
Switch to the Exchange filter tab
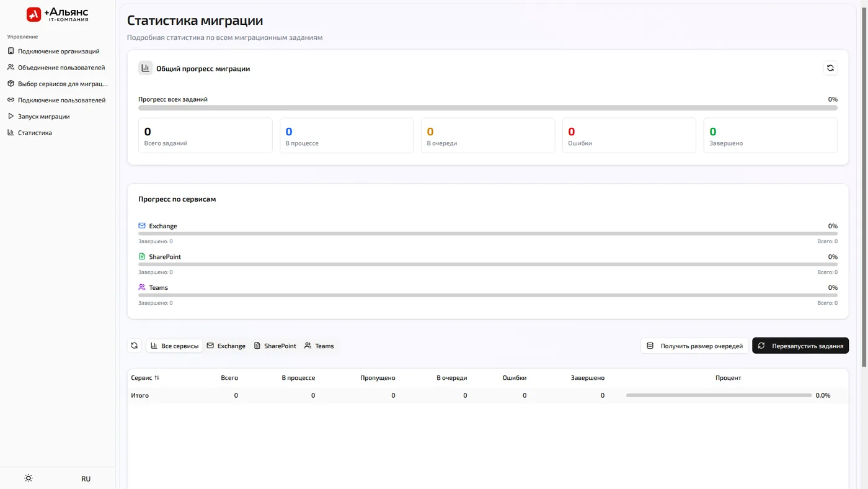[226, 346]
